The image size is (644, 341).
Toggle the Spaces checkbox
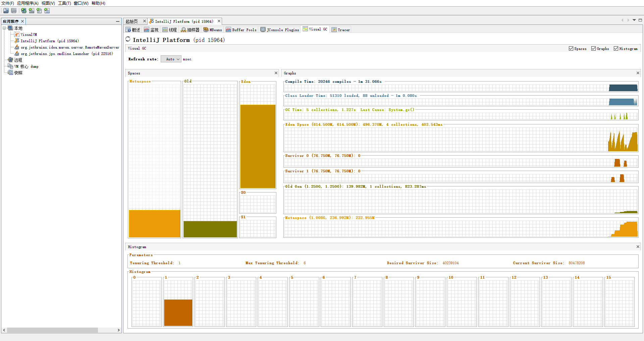(x=571, y=49)
